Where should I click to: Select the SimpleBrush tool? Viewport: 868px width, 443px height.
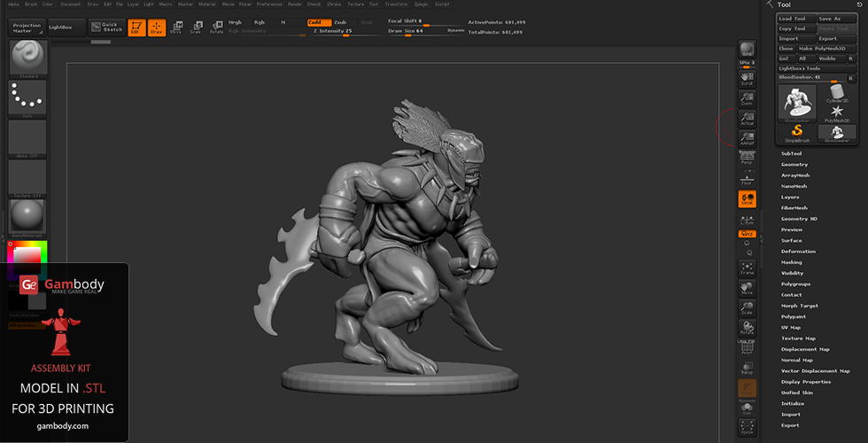point(797,133)
